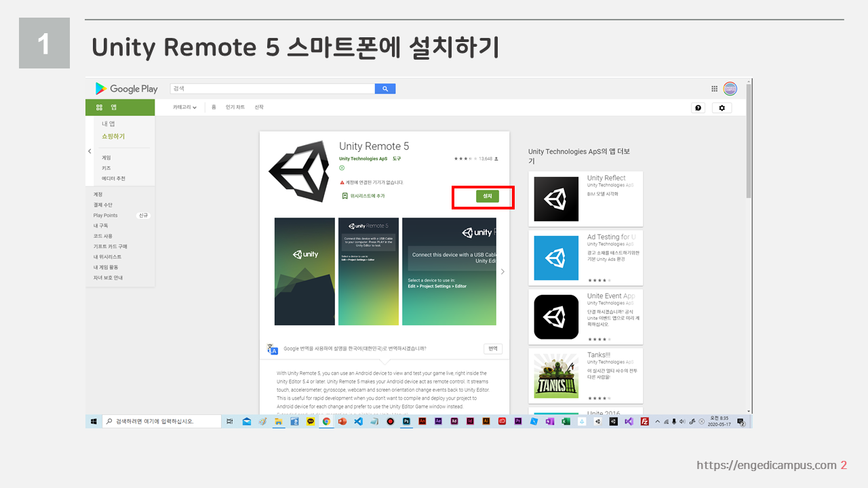Open After Effects from the taskbar
This screenshot has width=868, height=488.
coord(438,421)
